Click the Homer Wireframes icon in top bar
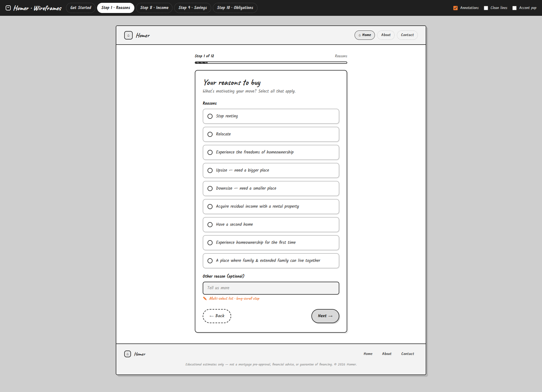This screenshot has height=392, width=542. pyautogui.click(x=8, y=8)
